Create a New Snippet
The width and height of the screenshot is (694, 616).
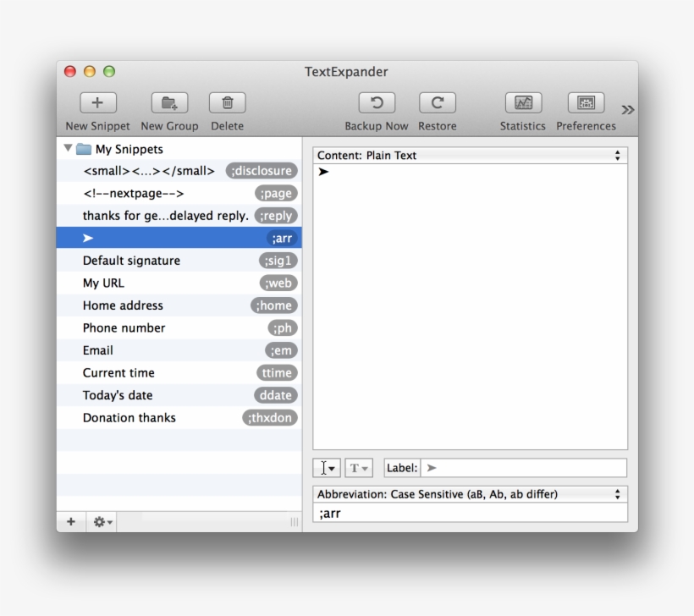96,102
